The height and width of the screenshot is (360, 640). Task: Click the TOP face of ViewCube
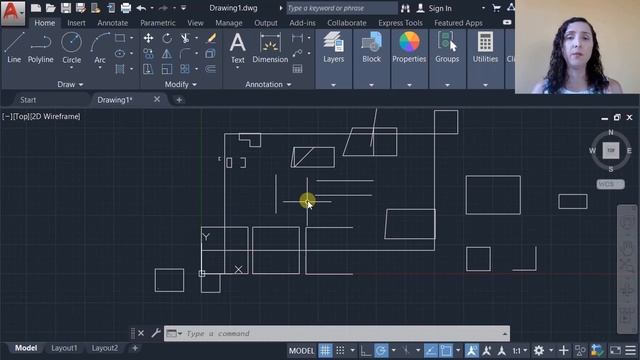tap(611, 151)
